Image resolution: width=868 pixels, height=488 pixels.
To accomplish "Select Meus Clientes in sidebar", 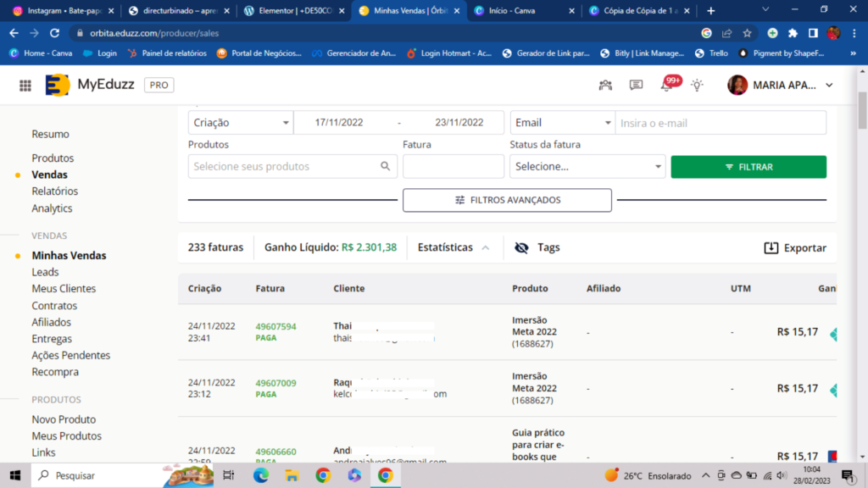I will point(64,289).
